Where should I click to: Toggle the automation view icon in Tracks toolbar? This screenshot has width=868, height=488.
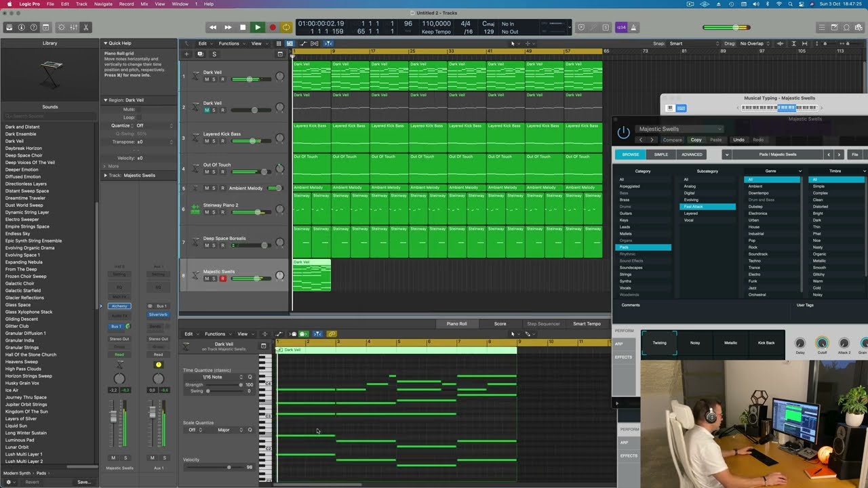(302, 43)
